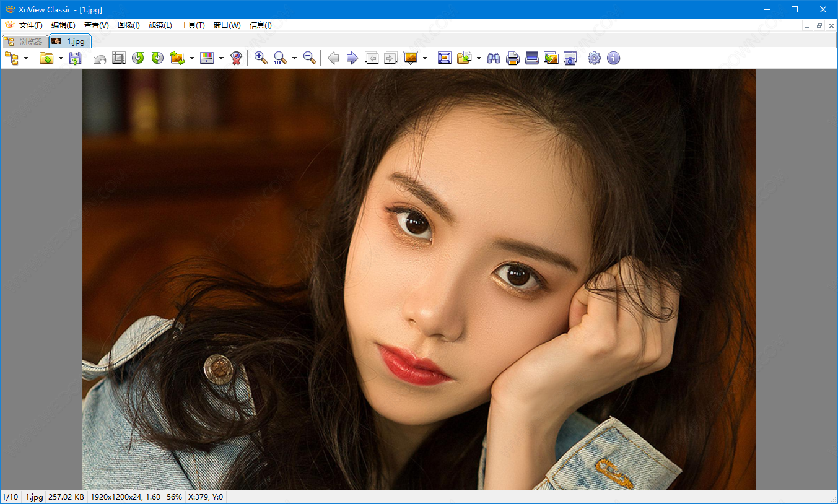Go to previous image arrow
The image size is (838, 504).
[333, 58]
